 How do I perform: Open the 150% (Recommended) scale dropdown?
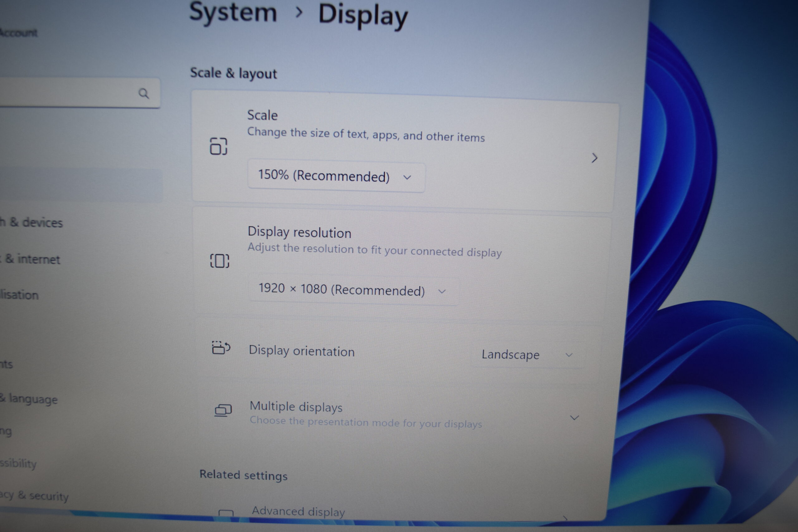[x=336, y=176]
